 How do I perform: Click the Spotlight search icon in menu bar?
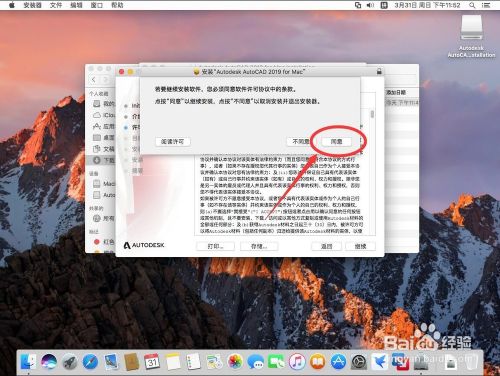tap(472, 5)
